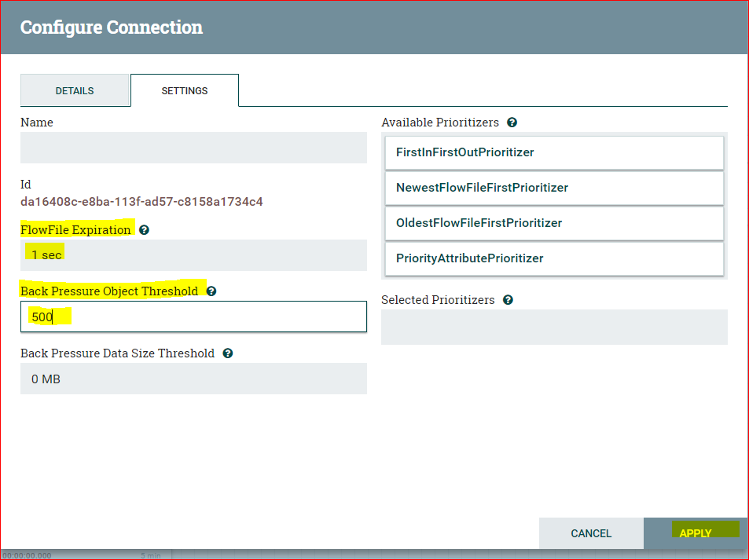The height and width of the screenshot is (560, 749).
Task: Edit Back Pressure Object Threshold field 500
Action: (x=193, y=317)
